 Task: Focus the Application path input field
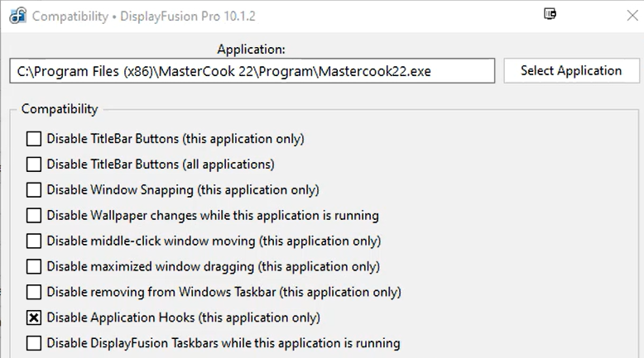[x=252, y=71]
